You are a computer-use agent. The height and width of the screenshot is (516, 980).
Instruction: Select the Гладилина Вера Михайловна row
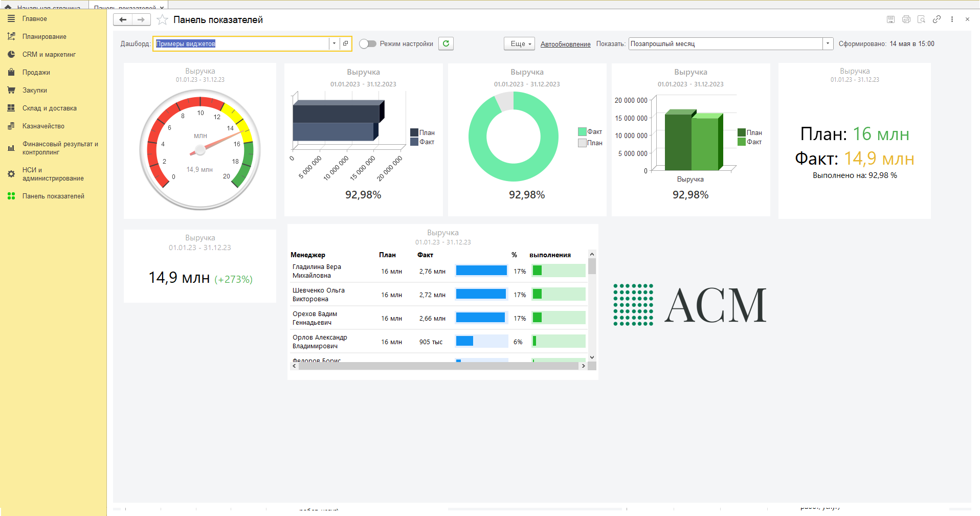pos(438,271)
